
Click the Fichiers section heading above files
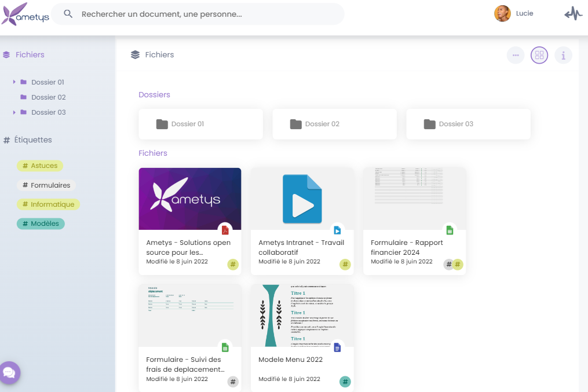[x=153, y=153]
